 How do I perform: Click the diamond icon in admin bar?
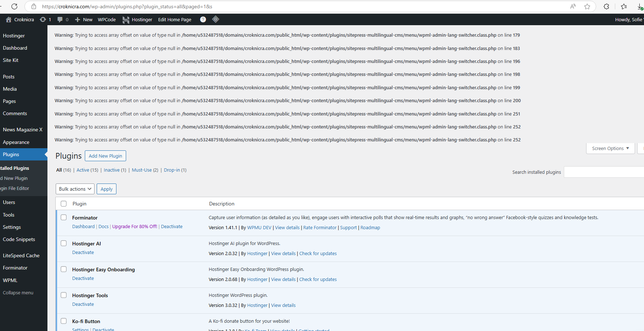216,19
